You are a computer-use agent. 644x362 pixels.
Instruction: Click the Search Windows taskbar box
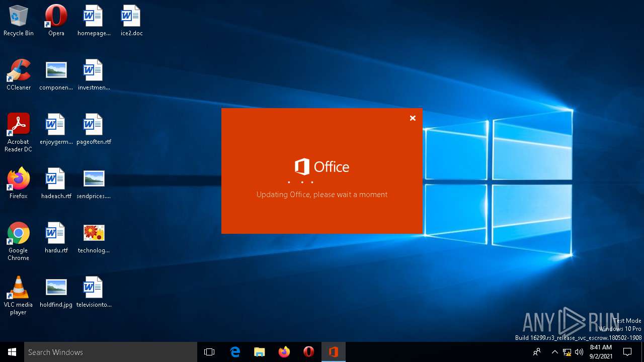point(111,352)
